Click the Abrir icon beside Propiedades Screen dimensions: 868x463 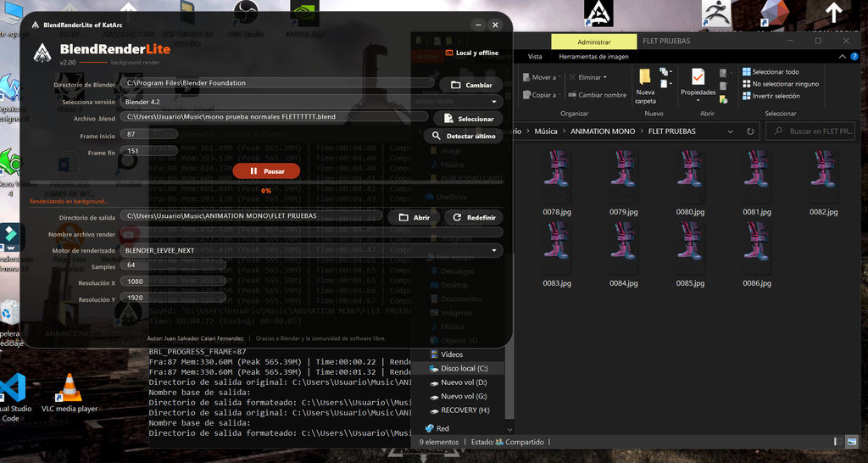pyautogui.click(x=723, y=73)
